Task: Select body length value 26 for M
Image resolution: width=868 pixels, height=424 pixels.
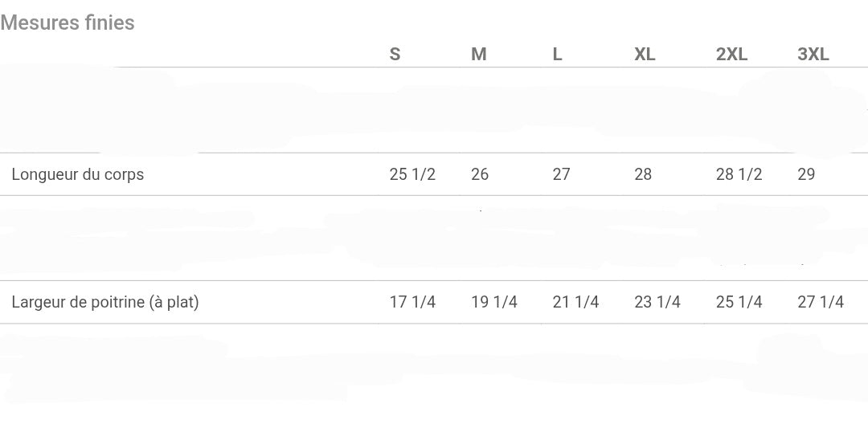Action: coord(480,174)
